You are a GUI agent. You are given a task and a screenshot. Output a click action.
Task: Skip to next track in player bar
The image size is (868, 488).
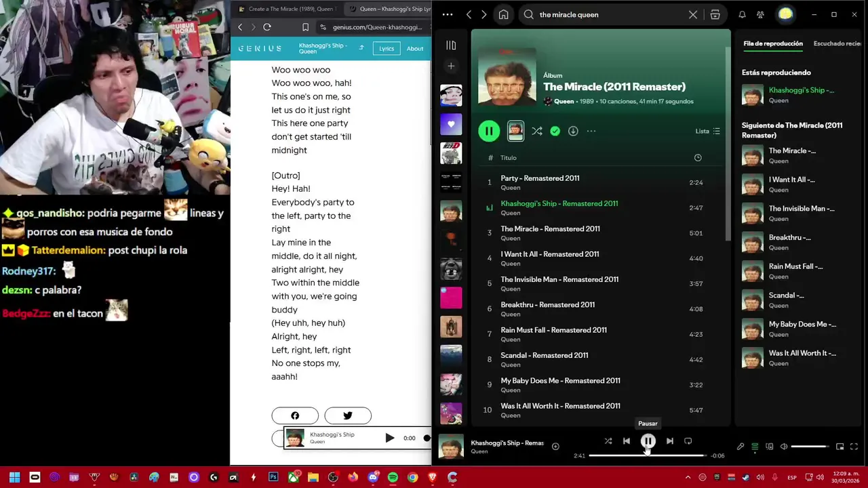[x=669, y=441]
